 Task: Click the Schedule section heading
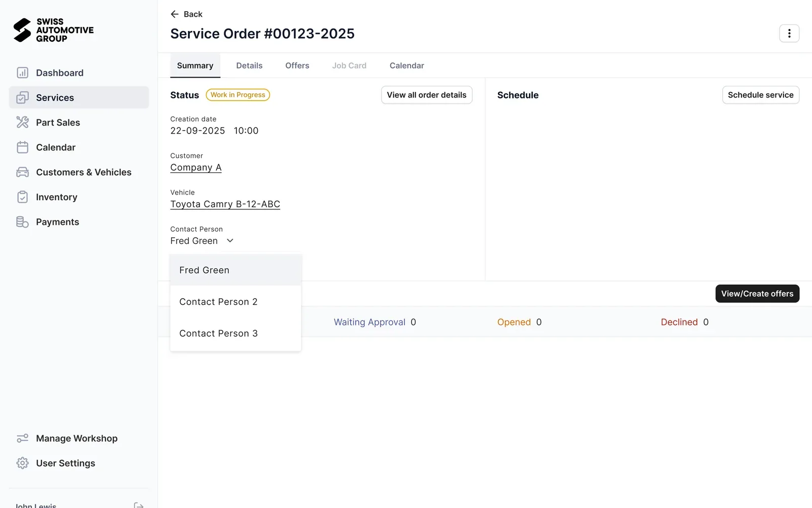point(518,95)
